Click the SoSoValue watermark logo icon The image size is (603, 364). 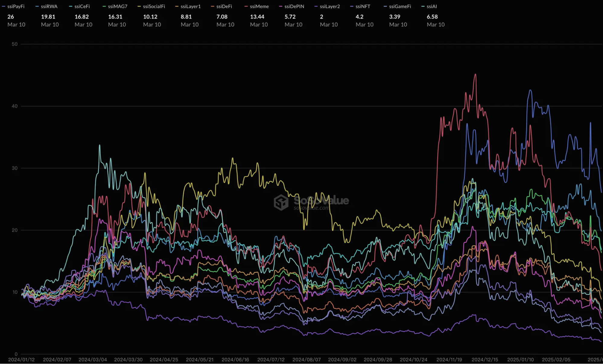pos(281,202)
